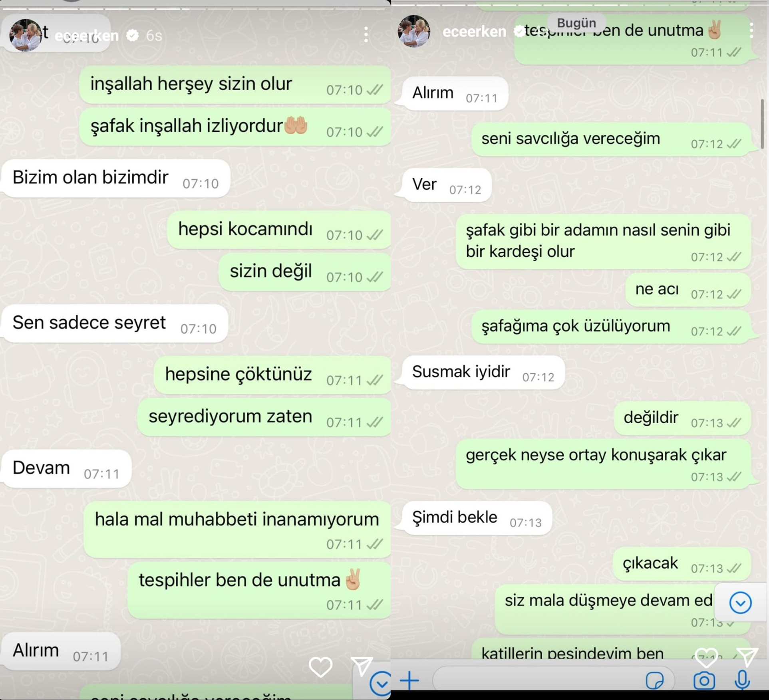Tap the microphone voice message icon
Screen dimensions: 769x700
tap(742, 680)
